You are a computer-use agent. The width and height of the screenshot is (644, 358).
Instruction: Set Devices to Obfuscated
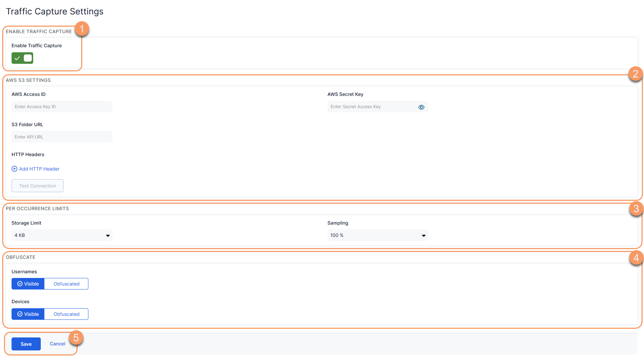point(66,314)
